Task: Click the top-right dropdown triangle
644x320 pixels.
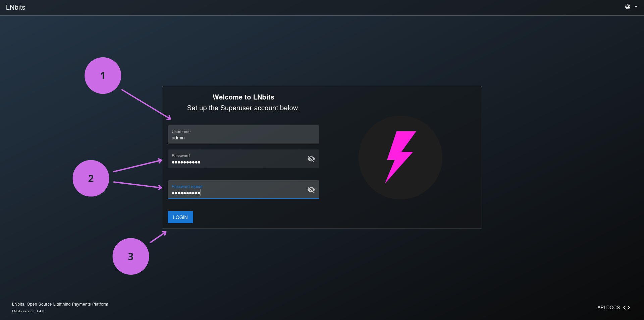Action: click(636, 7)
